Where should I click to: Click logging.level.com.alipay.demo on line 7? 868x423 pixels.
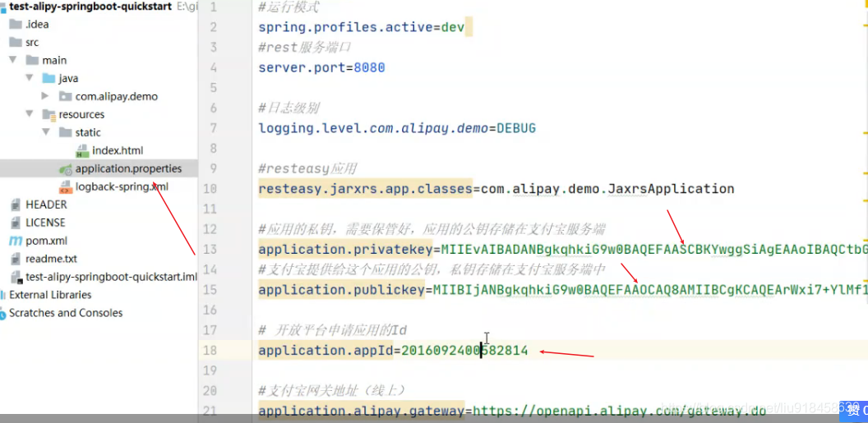[x=374, y=128]
